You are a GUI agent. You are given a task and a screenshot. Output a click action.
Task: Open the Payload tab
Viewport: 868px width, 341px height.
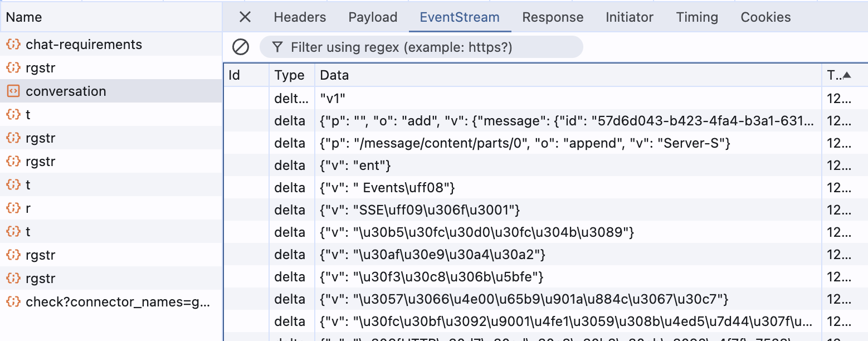373,17
